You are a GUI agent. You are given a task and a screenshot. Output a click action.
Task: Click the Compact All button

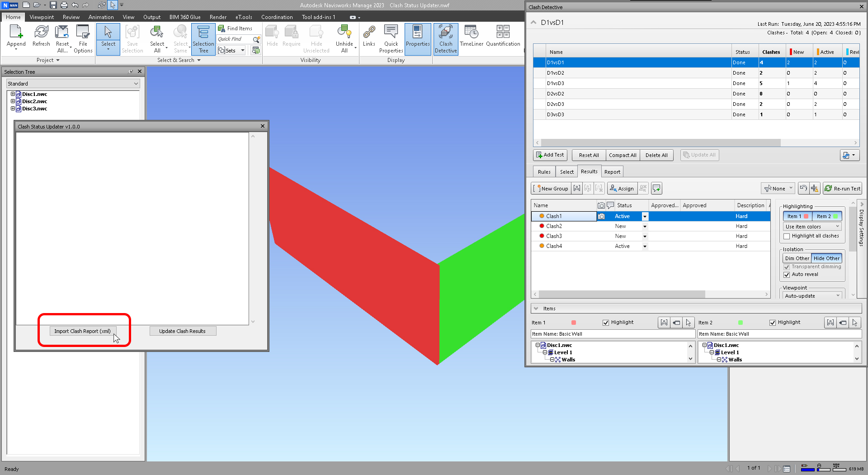click(x=622, y=155)
